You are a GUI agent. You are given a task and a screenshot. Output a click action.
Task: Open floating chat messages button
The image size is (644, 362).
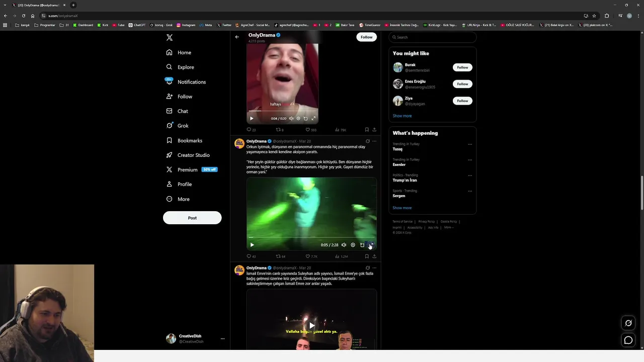pyautogui.click(x=628, y=340)
